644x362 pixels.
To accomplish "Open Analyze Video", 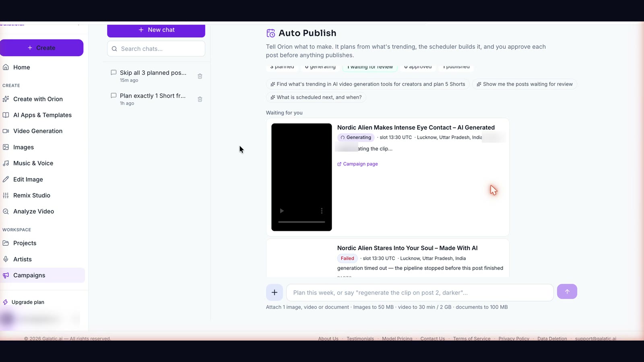I will click(33, 212).
